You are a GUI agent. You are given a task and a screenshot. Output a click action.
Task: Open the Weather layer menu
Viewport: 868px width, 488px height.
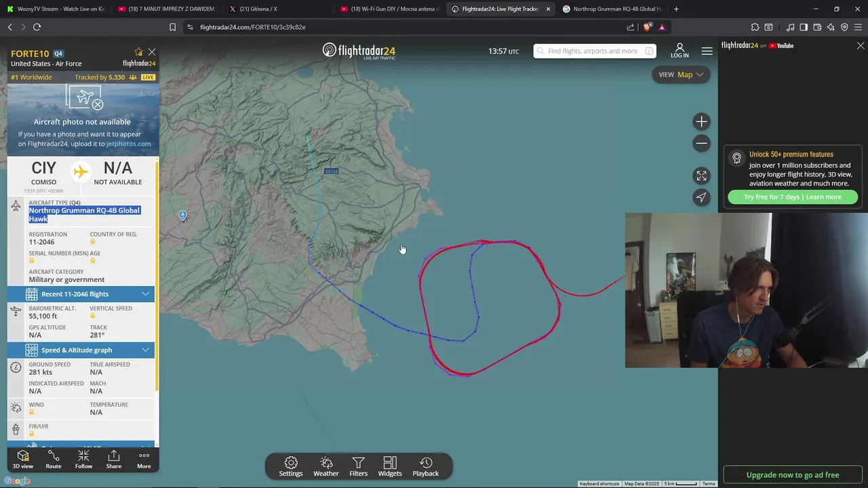(x=326, y=467)
